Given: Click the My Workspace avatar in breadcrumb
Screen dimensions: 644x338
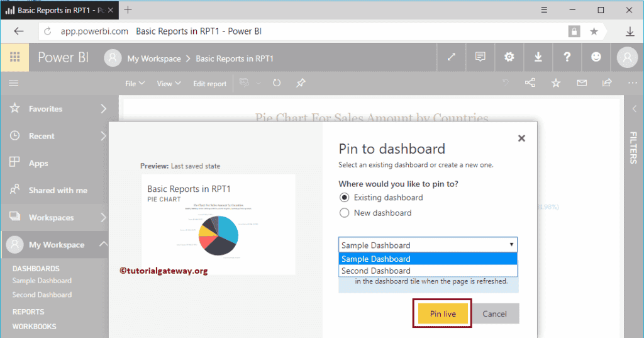Looking at the screenshot, I should [113, 58].
